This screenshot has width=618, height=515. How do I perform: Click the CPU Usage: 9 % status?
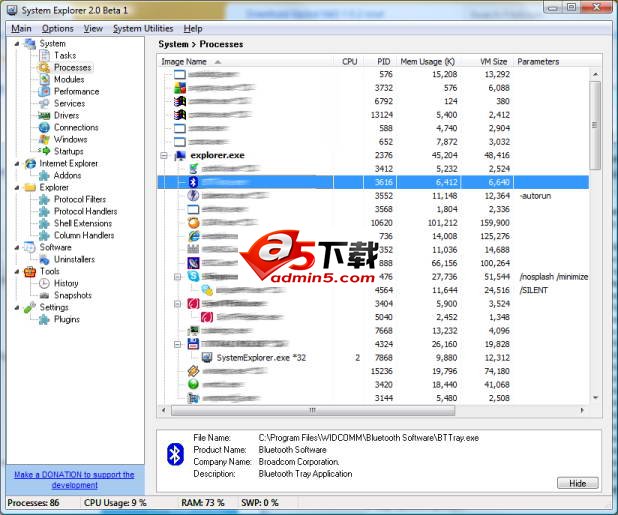(x=115, y=503)
